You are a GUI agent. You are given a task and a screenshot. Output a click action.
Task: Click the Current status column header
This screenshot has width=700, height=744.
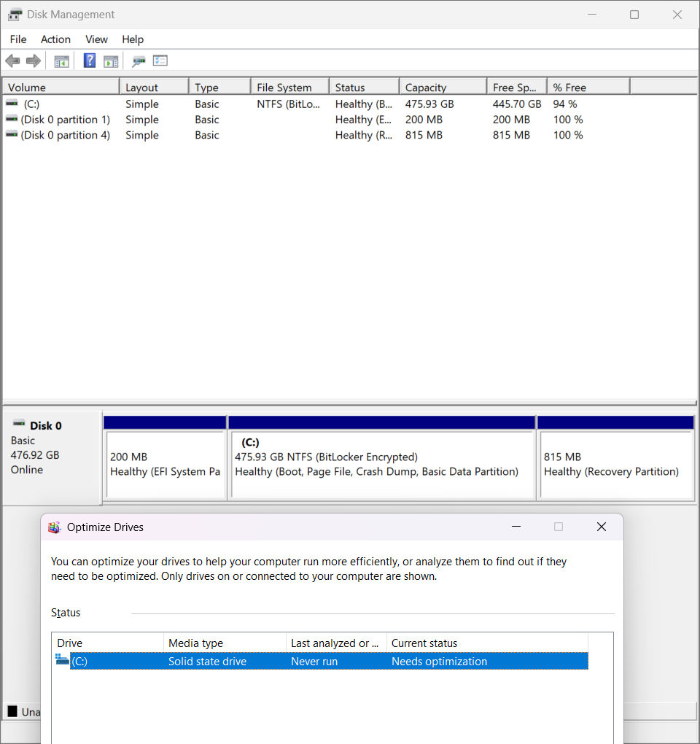pyautogui.click(x=488, y=643)
